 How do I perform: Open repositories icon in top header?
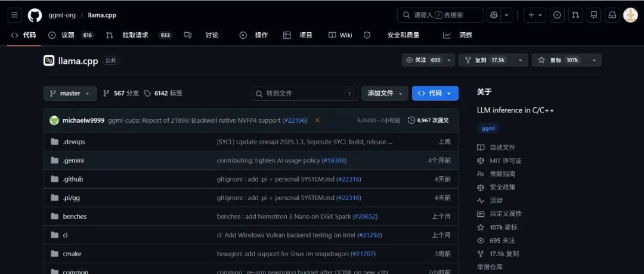593,15
